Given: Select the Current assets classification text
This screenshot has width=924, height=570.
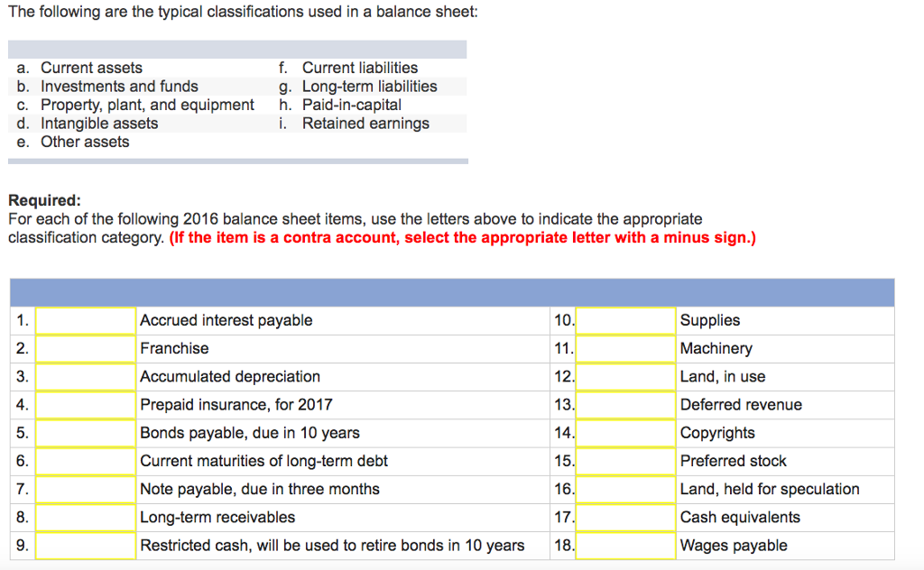Looking at the screenshot, I should (91, 68).
